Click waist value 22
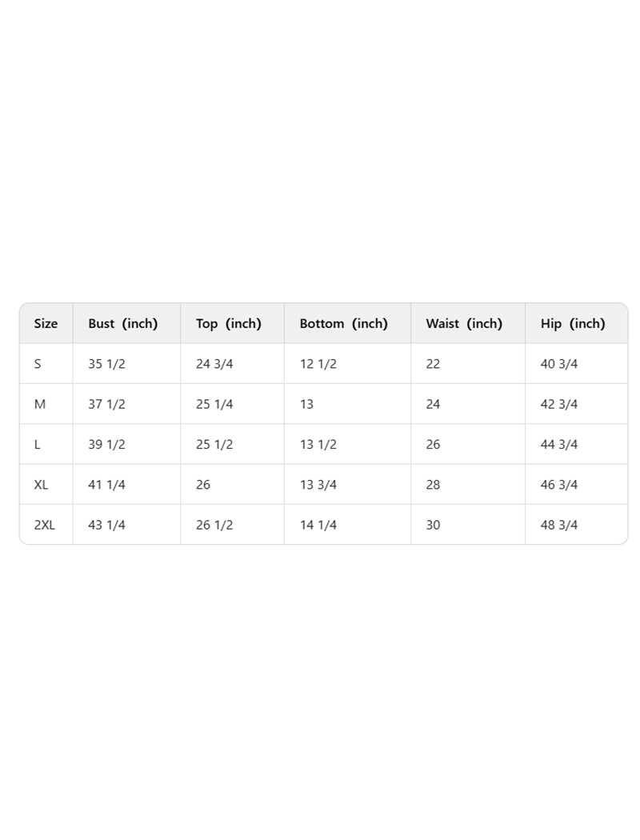This screenshot has height=840, width=640. [433, 364]
